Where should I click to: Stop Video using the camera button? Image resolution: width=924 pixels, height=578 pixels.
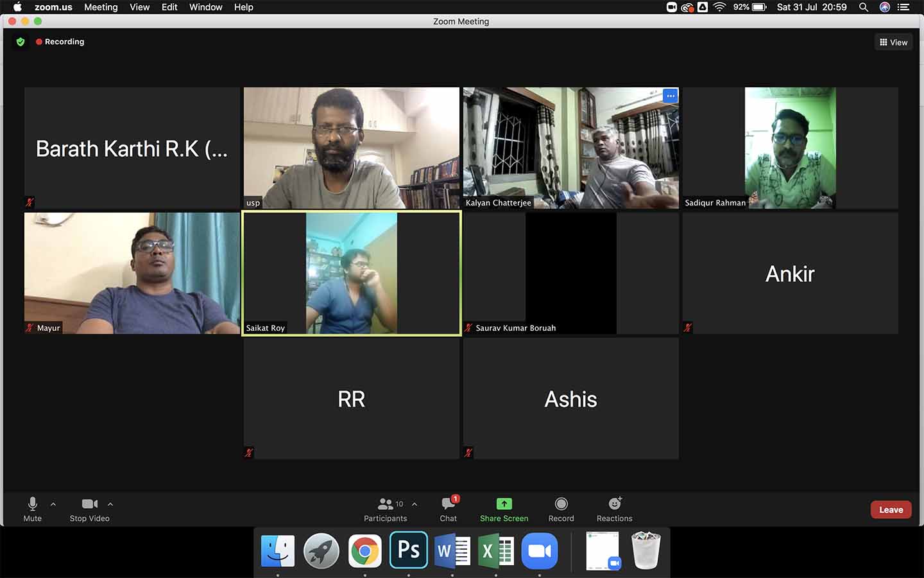pos(89,504)
